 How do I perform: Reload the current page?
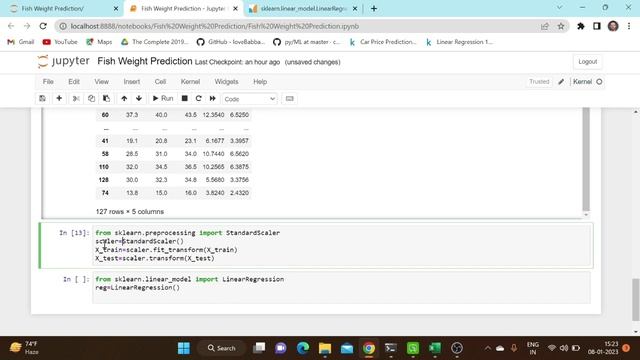pyautogui.click(x=43, y=26)
